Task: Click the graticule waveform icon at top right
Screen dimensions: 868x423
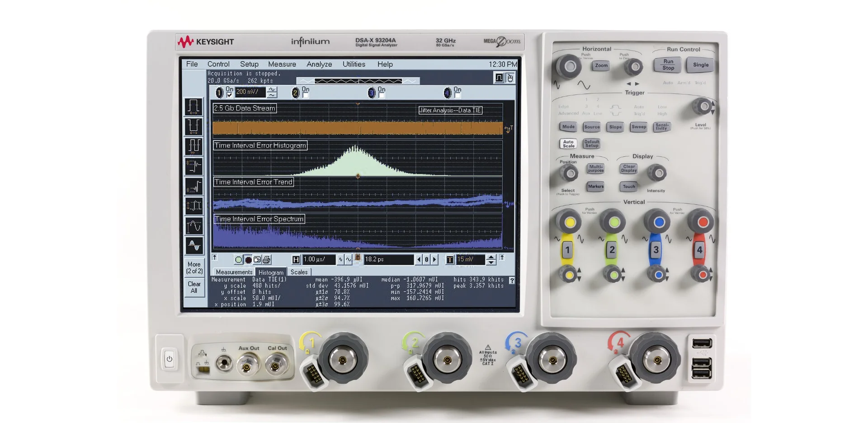Action: (x=499, y=78)
